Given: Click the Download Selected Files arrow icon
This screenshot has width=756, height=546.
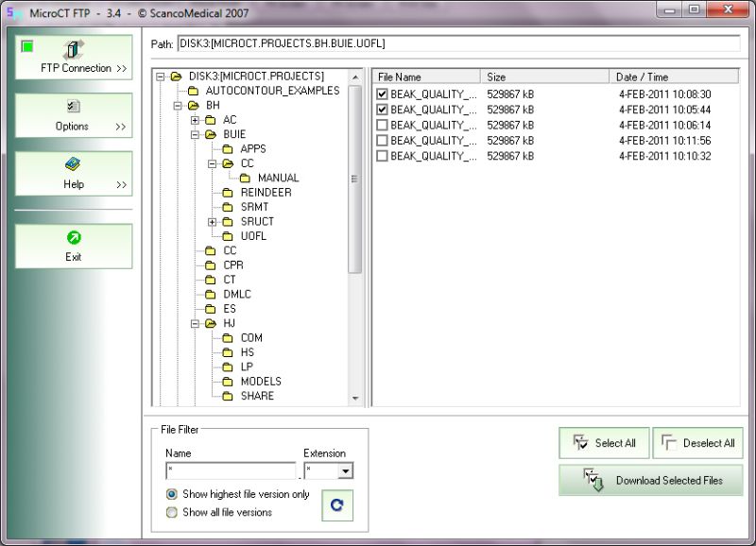Looking at the screenshot, I should pyautogui.click(x=593, y=480).
